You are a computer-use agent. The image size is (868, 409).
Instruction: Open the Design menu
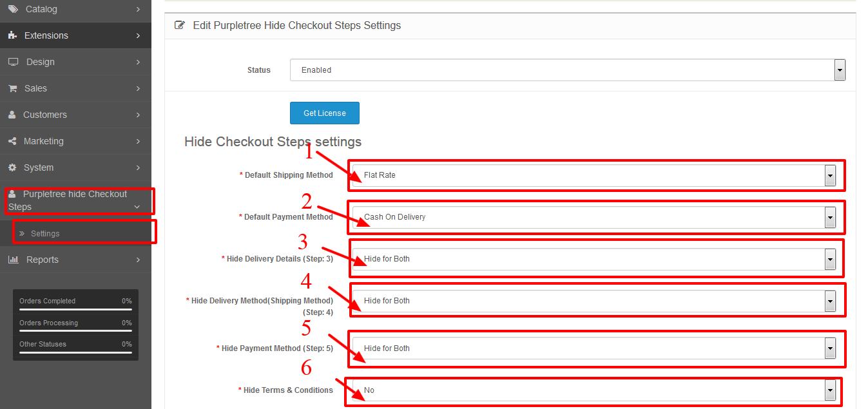(x=75, y=62)
